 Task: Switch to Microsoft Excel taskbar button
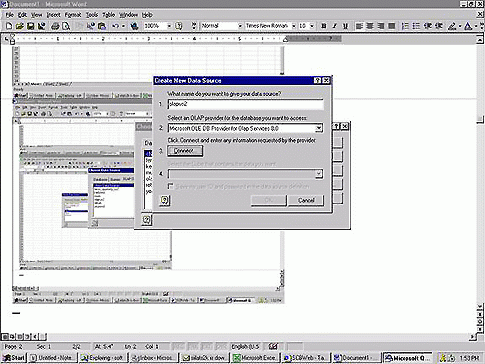[x=255, y=358]
